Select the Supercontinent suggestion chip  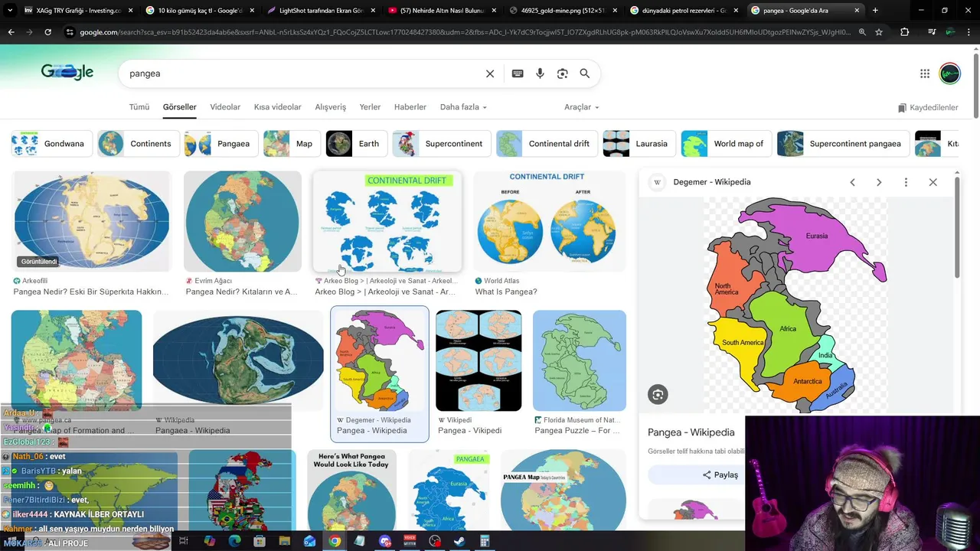click(442, 144)
